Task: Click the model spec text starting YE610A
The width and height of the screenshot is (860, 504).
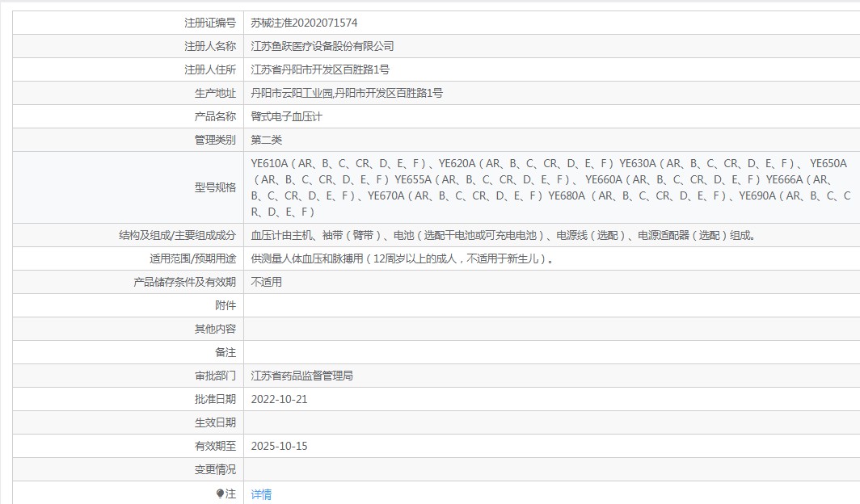Action: tap(550, 187)
